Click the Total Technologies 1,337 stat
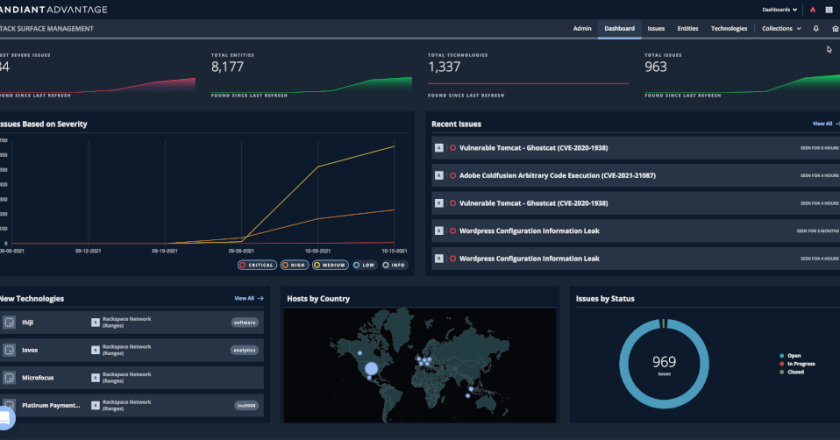The image size is (840, 440). coord(444,66)
